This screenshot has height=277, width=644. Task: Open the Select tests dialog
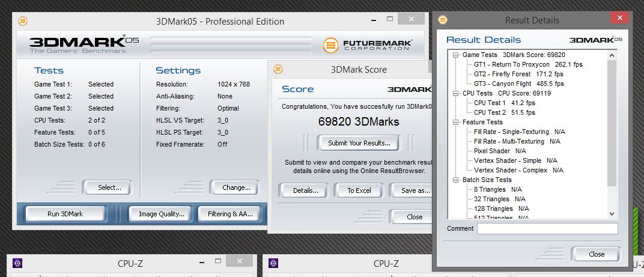[107, 187]
